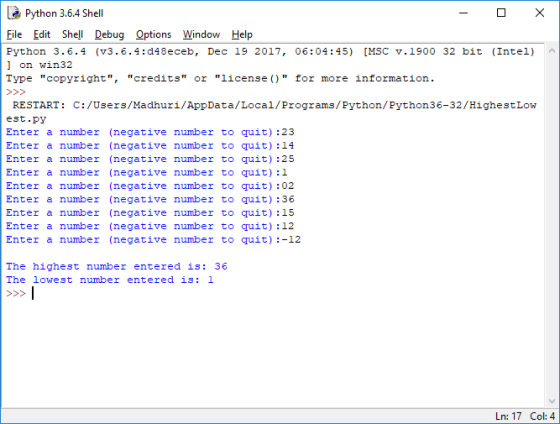Click the RESTART path line
The image size is (560, 424).
click(275, 105)
